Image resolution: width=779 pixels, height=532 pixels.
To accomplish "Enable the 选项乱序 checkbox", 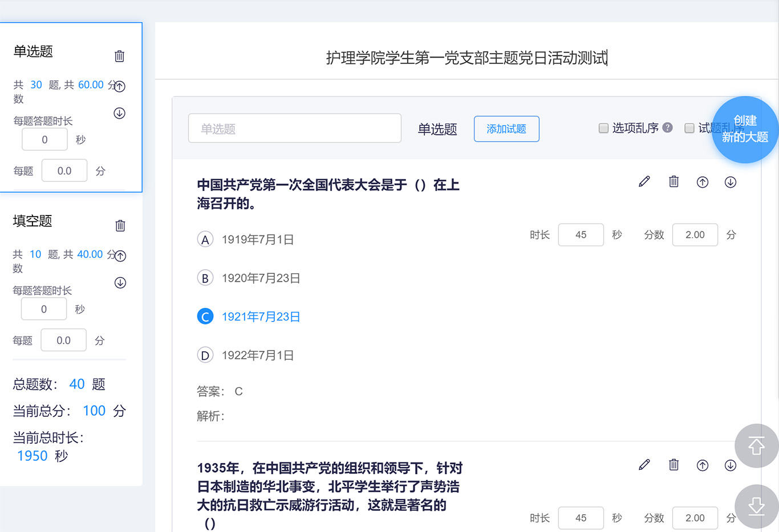I will tap(603, 128).
